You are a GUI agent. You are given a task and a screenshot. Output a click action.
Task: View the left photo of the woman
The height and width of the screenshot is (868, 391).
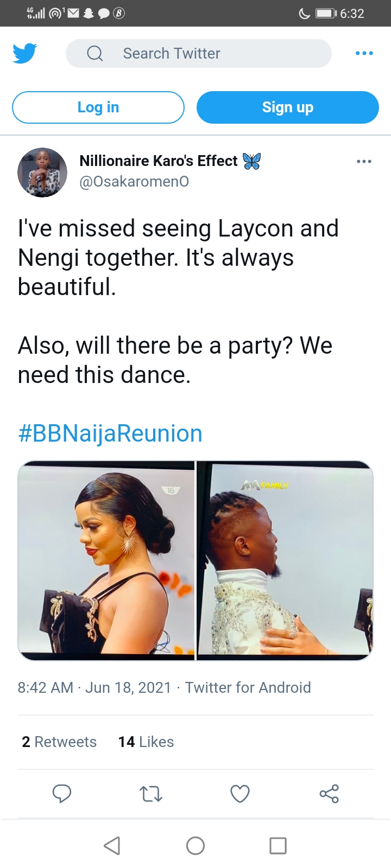tap(106, 560)
